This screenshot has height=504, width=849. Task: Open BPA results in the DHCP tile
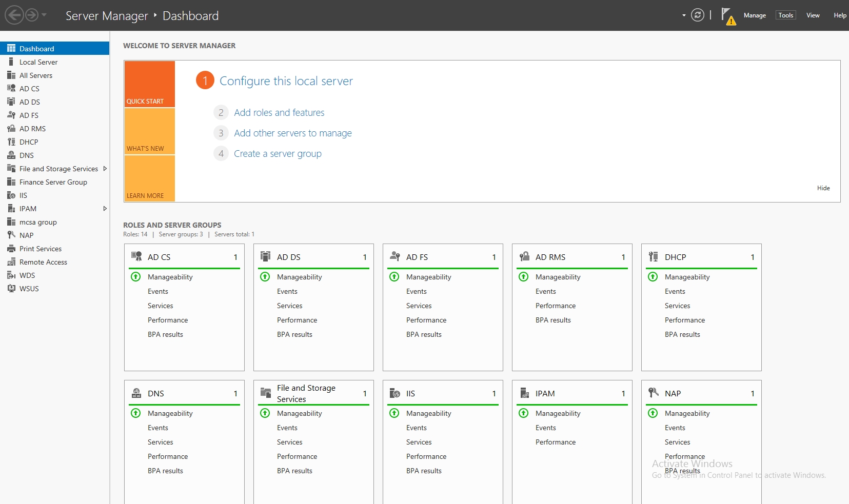coord(682,334)
